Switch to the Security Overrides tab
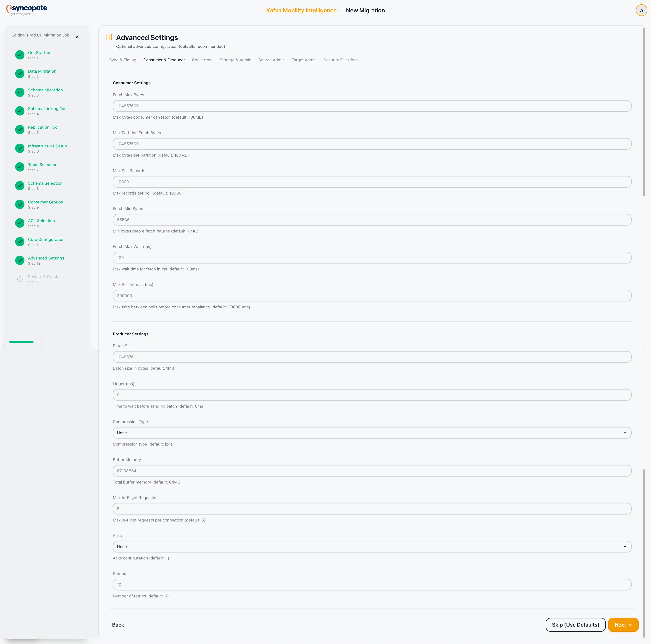Viewport: 651px width, 644px height. point(341,60)
